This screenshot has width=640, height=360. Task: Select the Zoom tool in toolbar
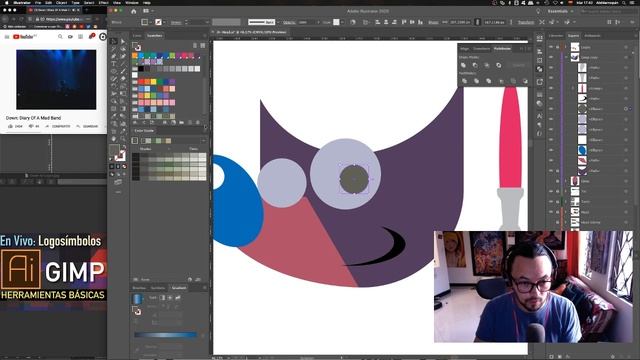click(123, 139)
